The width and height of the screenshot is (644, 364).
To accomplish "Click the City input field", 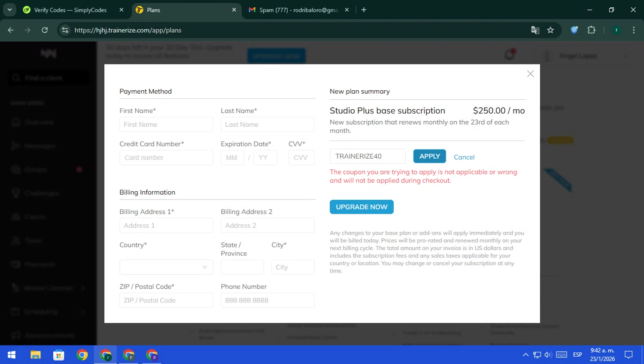I will pos(293,267).
